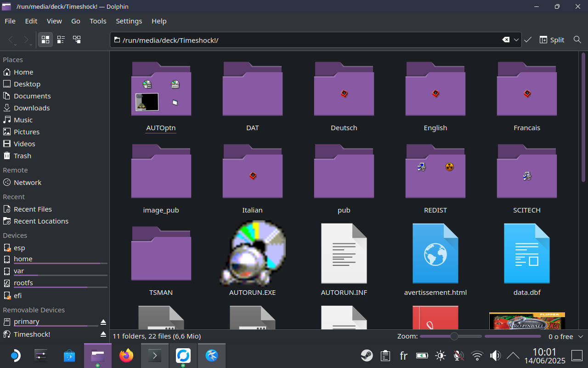This screenshot has height=368, width=588.
Task: Select the AUTORUN.EXE file
Action: point(253,259)
